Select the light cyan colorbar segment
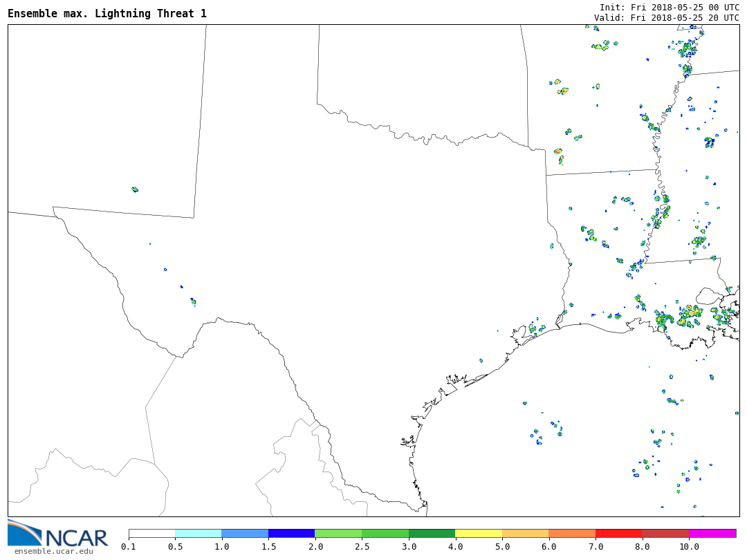This screenshot has width=747, height=560. pyautogui.click(x=199, y=534)
